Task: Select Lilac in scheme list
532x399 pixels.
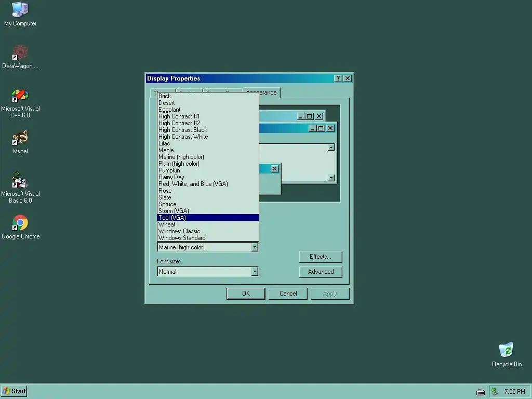Action: point(208,143)
